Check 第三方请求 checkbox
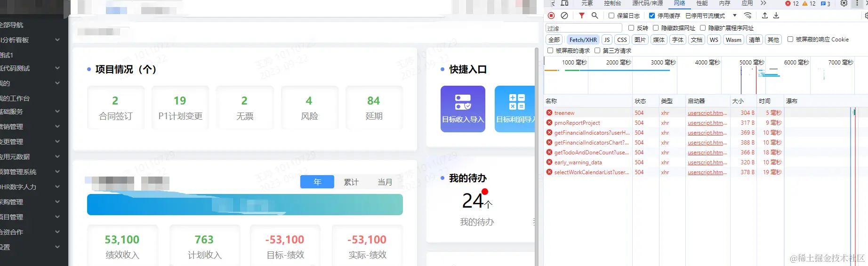Screen dimensions: 868x266 (597, 50)
